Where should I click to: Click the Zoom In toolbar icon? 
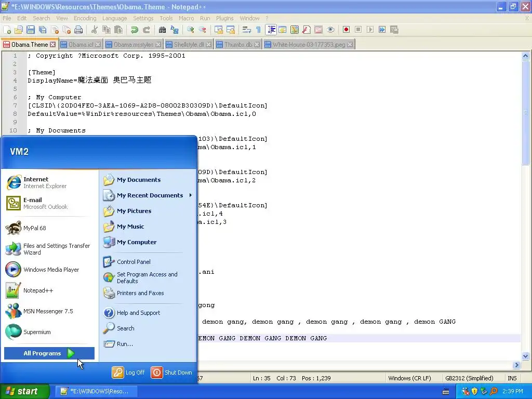click(x=190, y=30)
